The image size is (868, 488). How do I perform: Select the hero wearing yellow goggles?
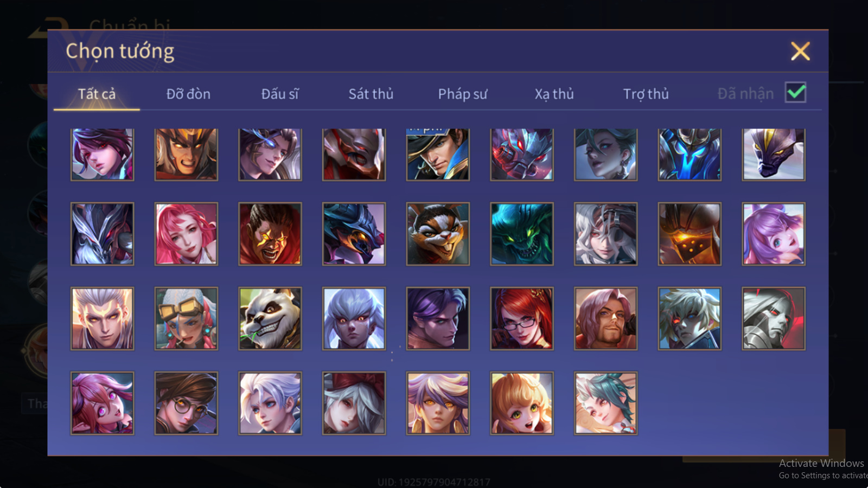tap(186, 319)
